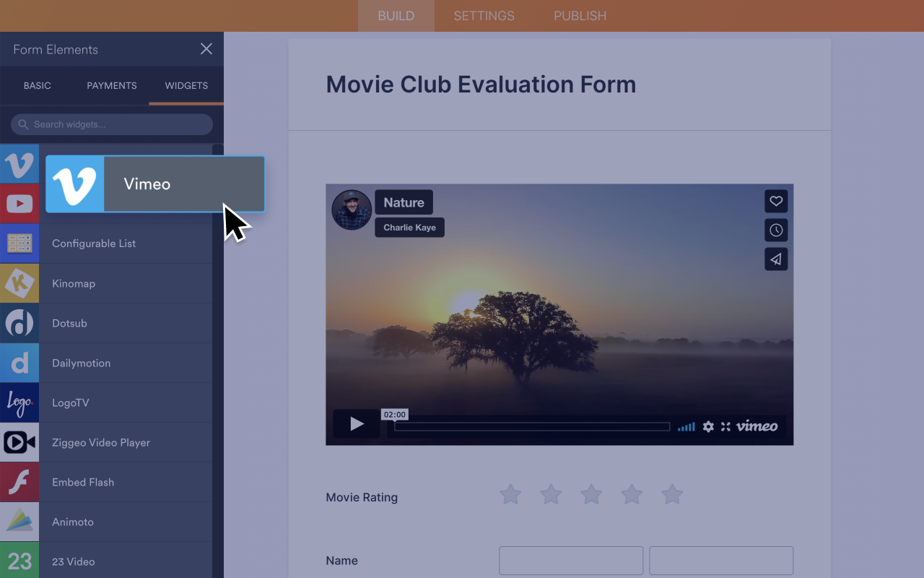Open the SETTINGS section

coord(484,15)
